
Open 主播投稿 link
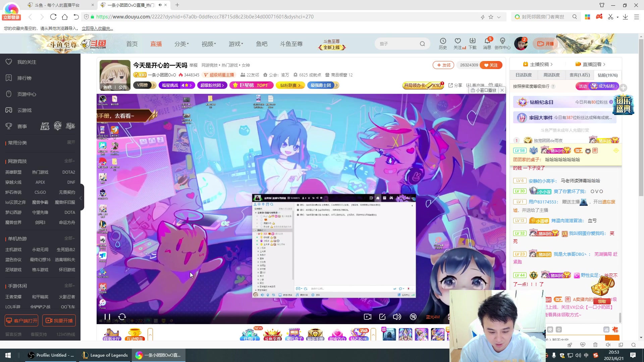(538, 64)
